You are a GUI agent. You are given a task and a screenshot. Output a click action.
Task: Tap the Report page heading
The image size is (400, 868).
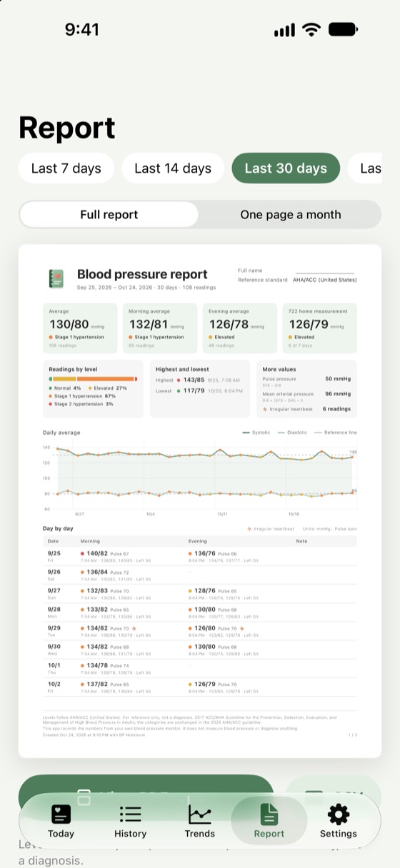tap(67, 128)
